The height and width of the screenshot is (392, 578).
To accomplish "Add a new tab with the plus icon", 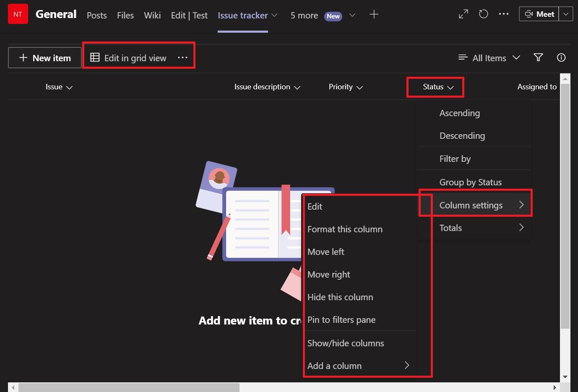I will point(374,15).
